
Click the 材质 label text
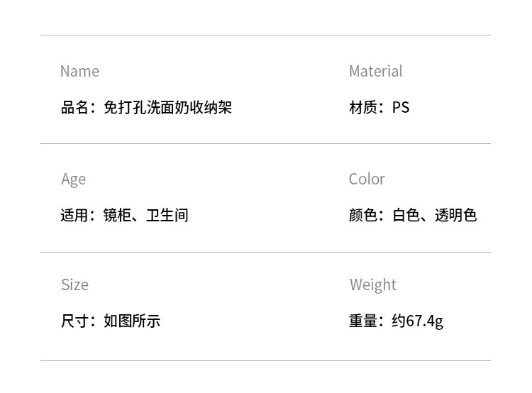pos(363,108)
